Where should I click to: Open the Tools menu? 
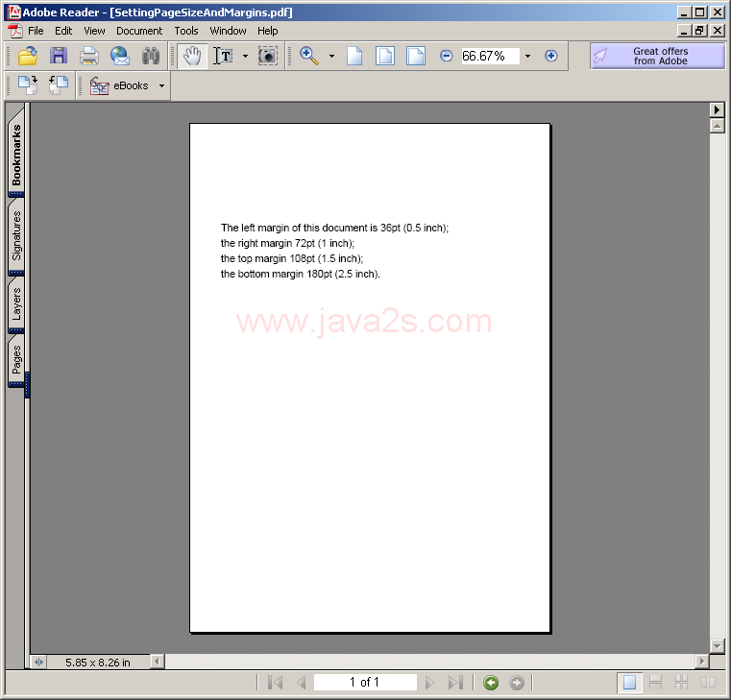pos(186,31)
